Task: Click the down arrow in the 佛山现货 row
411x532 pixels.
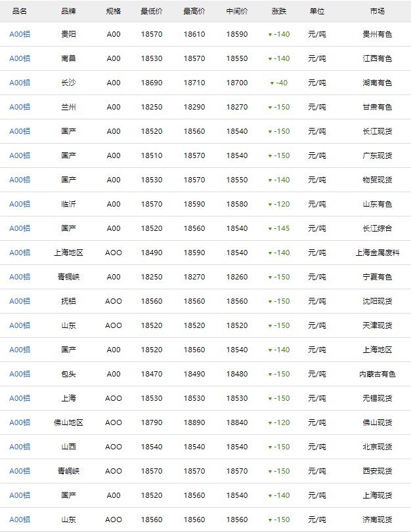Action: pyautogui.click(x=270, y=423)
